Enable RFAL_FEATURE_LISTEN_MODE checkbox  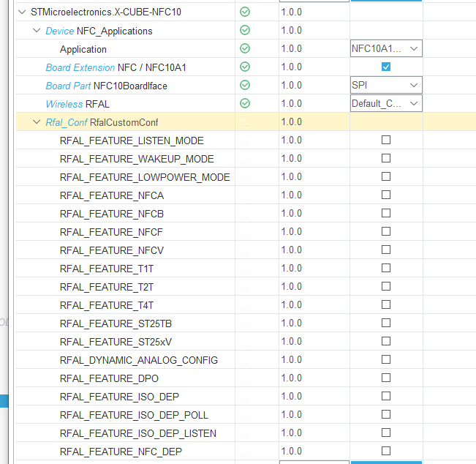[x=386, y=140]
